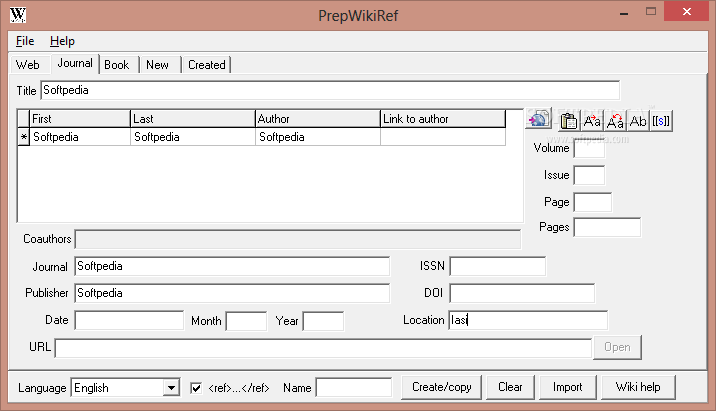Image resolution: width=716 pixels, height=411 pixels.
Task: Click the [[s]] wiki link icon
Action: point(661,121)
